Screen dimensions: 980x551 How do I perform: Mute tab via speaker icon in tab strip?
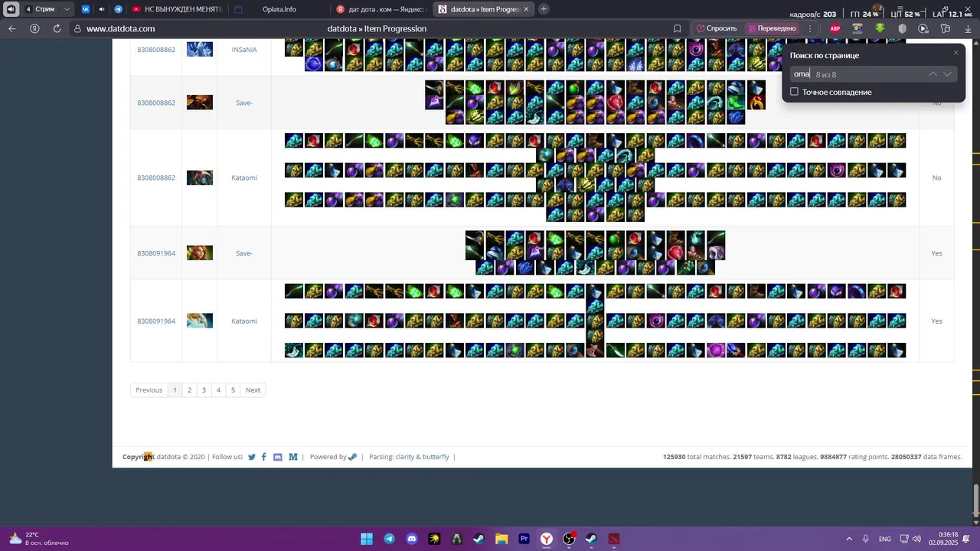coord(102,9)
